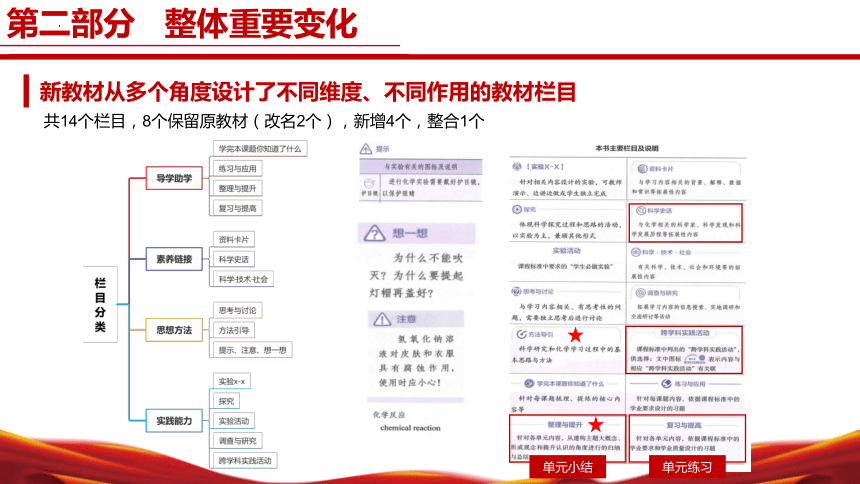
Task: Click the icon before 学完本课题你知道了什么 in table
Action: click(529, 384)
